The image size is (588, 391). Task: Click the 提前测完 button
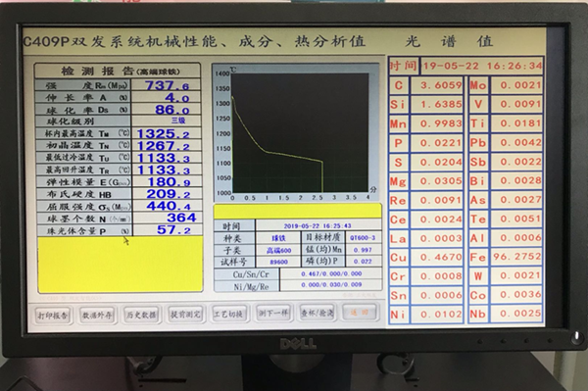185,314
